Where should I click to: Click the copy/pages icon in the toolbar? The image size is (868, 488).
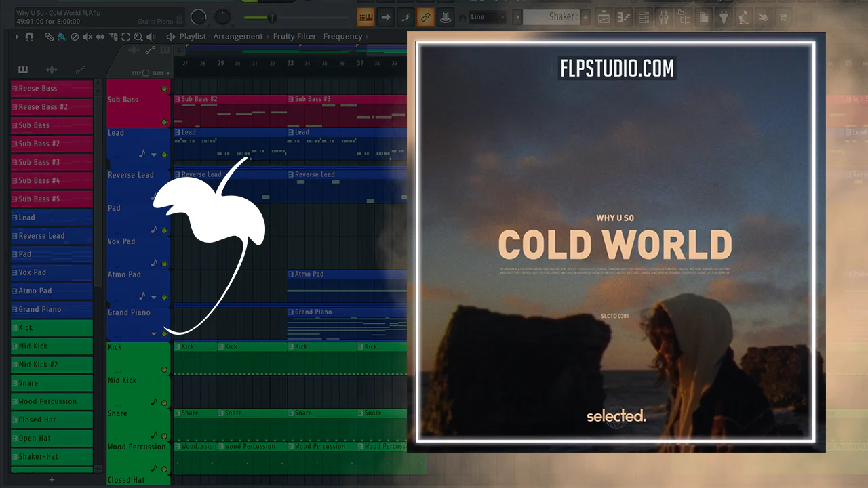pos(704,17)
